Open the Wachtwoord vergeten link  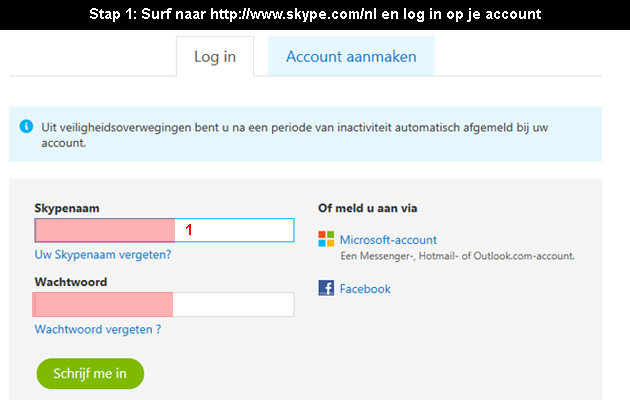[x=98, y=329]
